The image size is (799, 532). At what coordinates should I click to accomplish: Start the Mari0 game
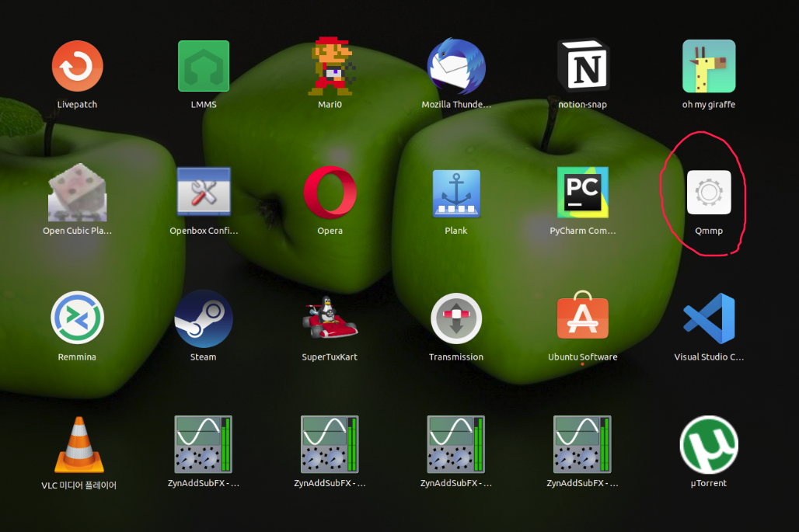330,66
